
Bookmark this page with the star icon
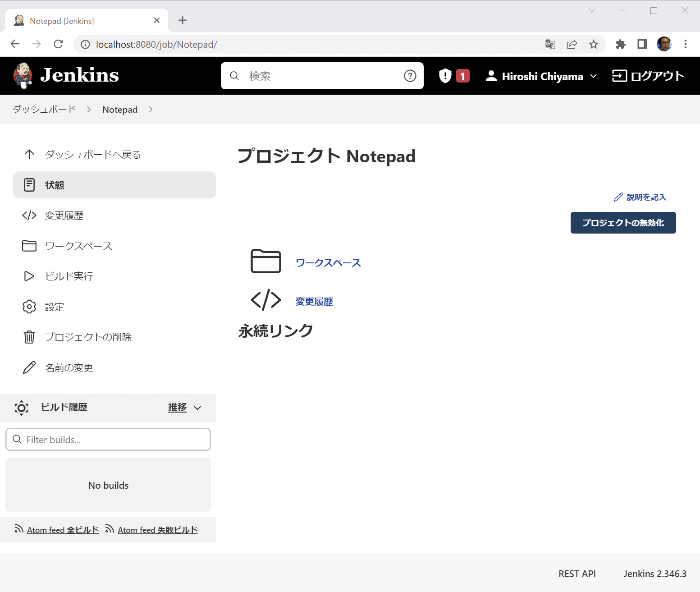[594, 44]
